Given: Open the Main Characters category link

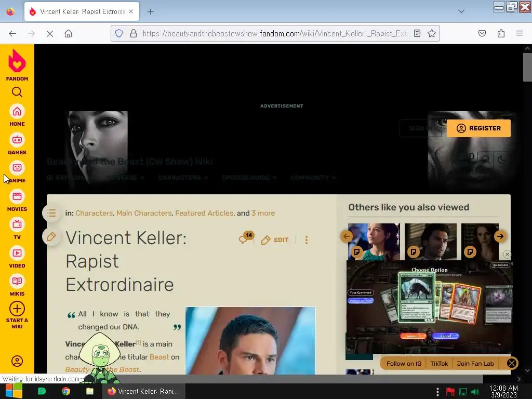Looking at the screenshot, I should (x=144, y=213).
